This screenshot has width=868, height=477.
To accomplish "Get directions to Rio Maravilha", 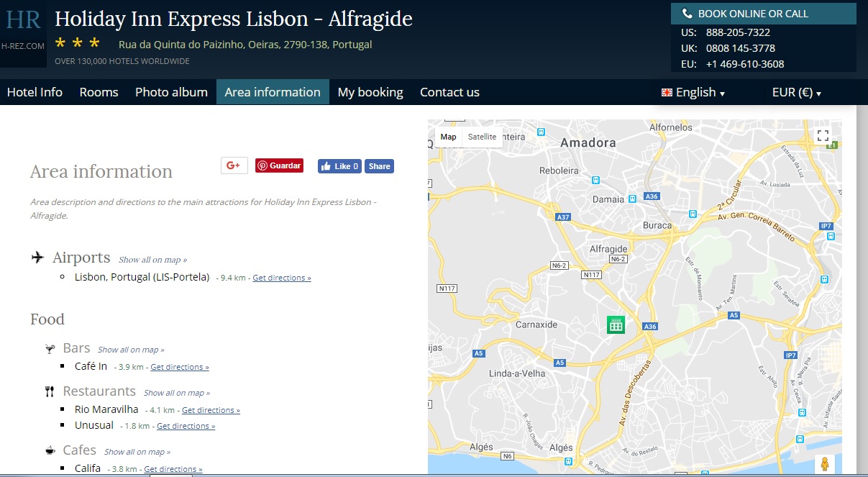I will click(x=211, y=410).
